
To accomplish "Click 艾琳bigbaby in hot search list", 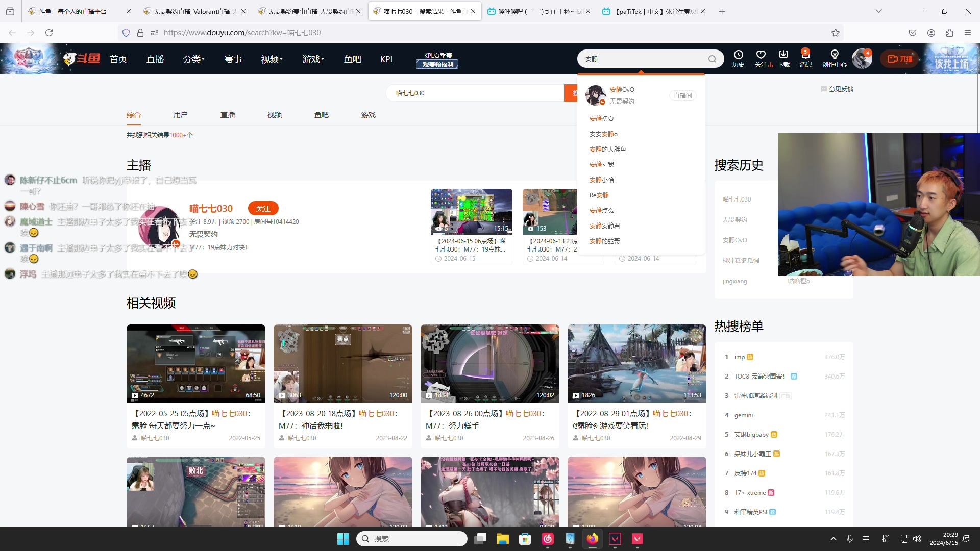I will pyautogui.click(x=751, y=435).
